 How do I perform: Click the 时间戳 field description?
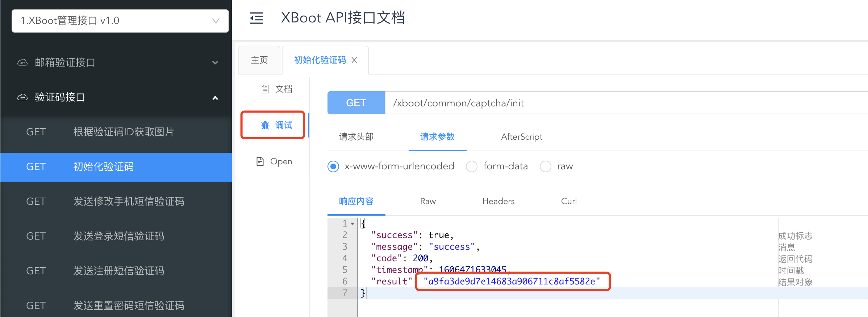coord(791,271)
